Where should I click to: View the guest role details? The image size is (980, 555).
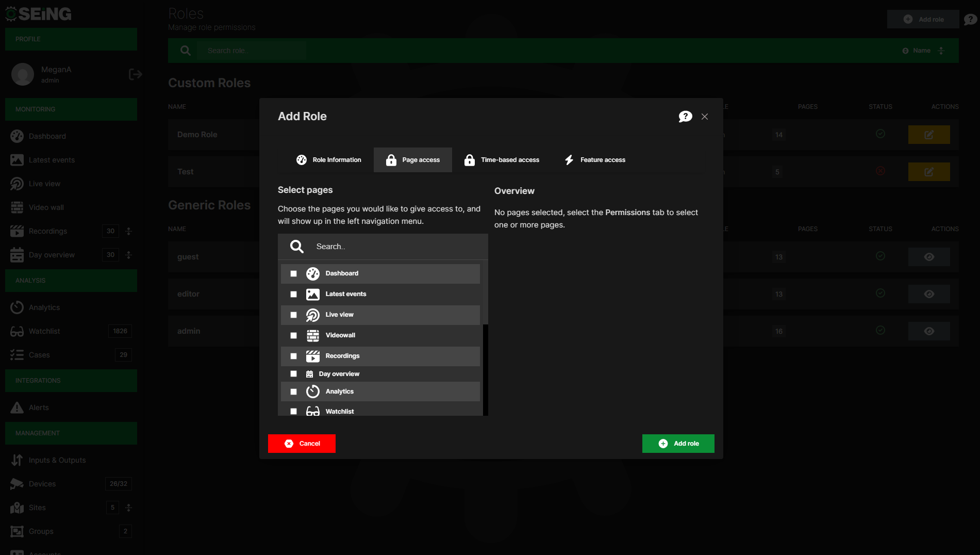coord(929,257)
